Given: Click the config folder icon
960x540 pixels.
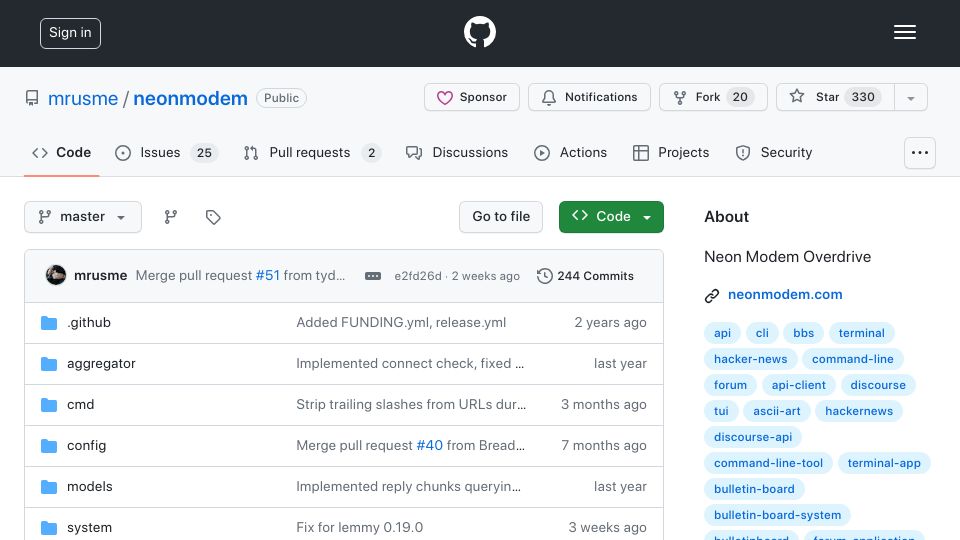Looking at the screenshot, I should coord(49,446).
